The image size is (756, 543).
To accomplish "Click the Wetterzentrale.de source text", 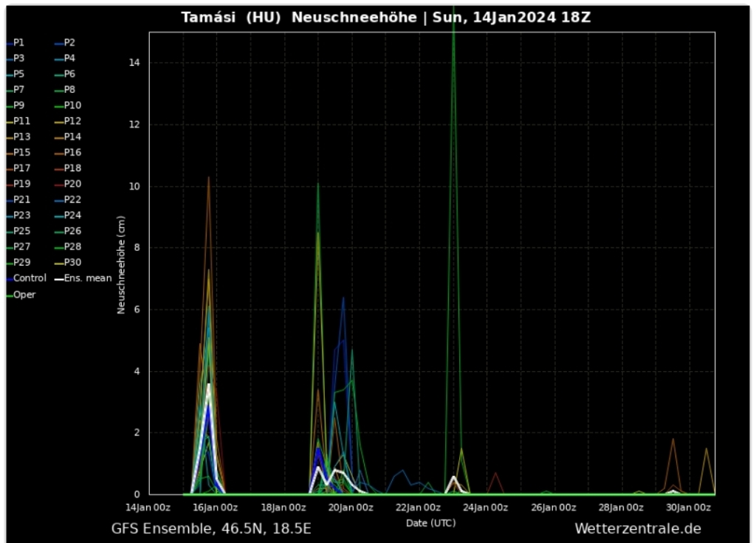I will click(x=637, y=528).
